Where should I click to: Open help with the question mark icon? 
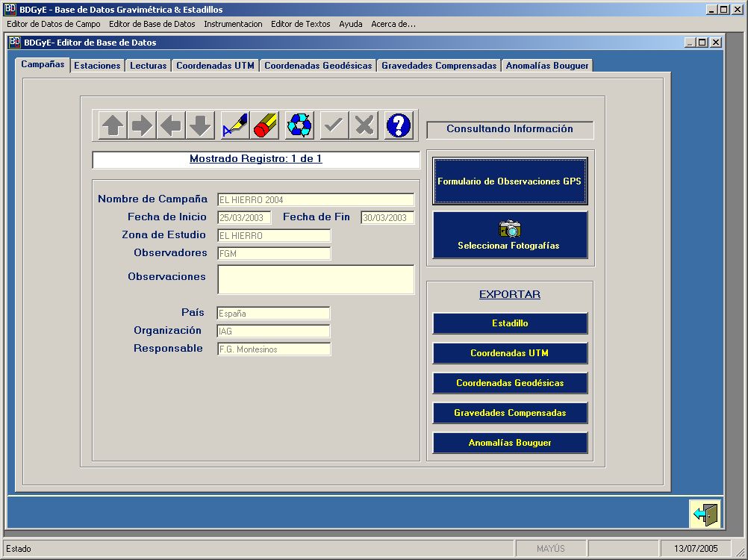tap(399, 125)
